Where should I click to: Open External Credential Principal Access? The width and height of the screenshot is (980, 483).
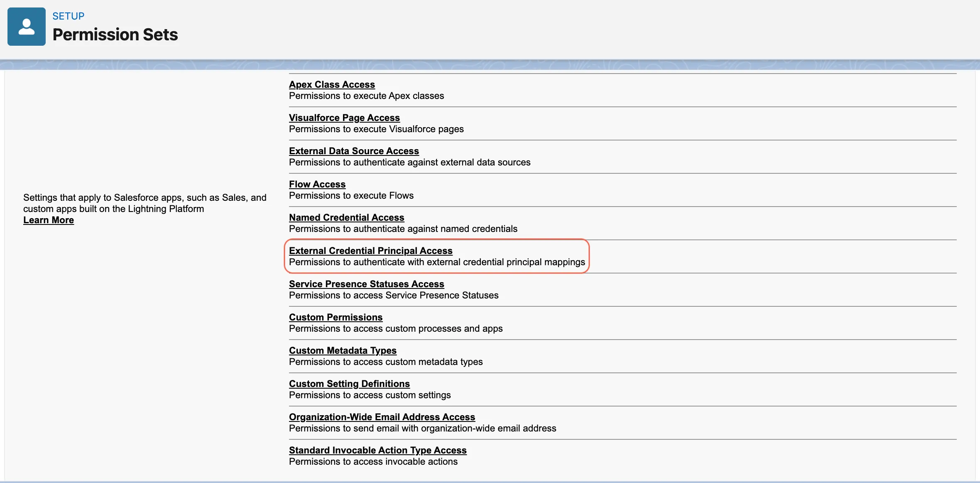(370, 251)
